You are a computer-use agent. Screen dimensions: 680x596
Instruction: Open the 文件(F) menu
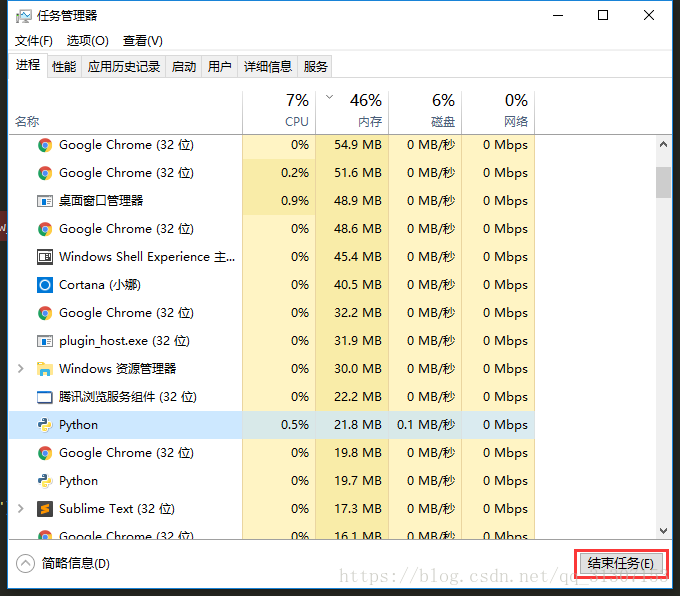tap(34, 41)
